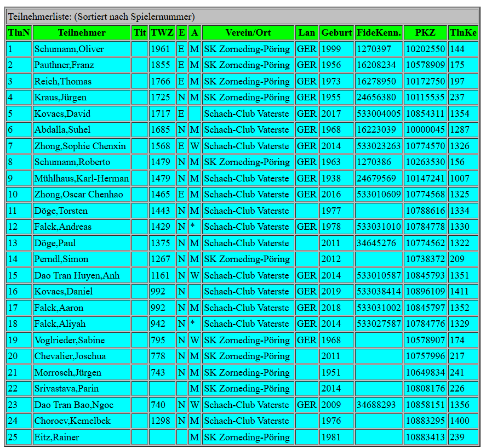
Task: Click the Verein/Ort column header
Action: point(248,33)
